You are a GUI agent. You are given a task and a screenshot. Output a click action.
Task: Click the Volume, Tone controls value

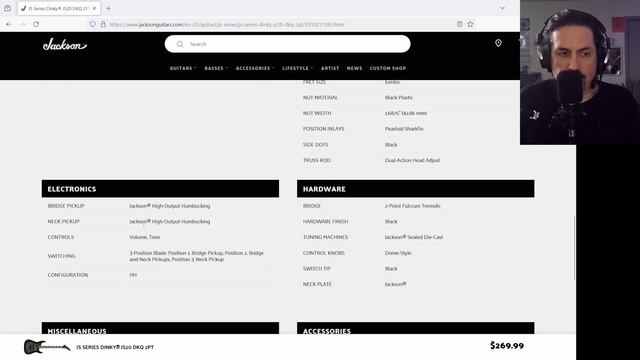tap(144, 237)
